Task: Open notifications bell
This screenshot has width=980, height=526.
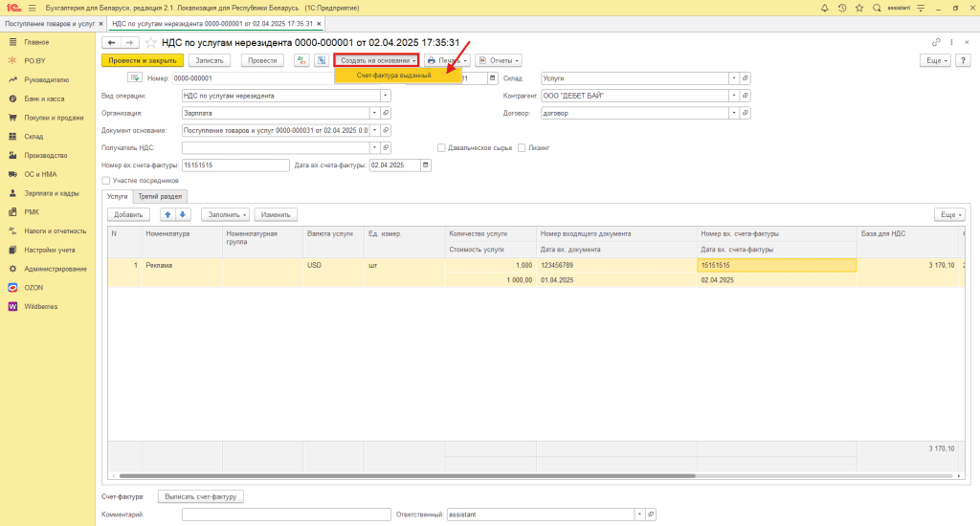Action: pyautogui.click(x=824, y=8)
